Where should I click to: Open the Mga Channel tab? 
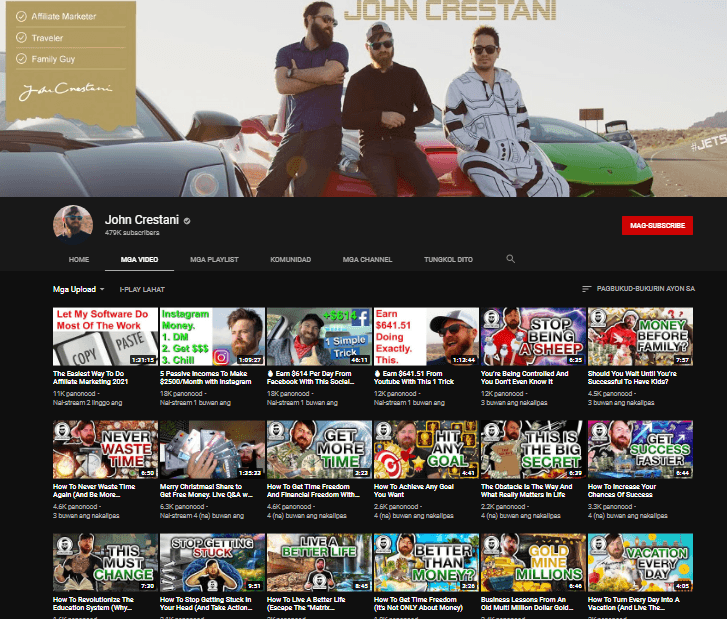(x=367, y=260)
